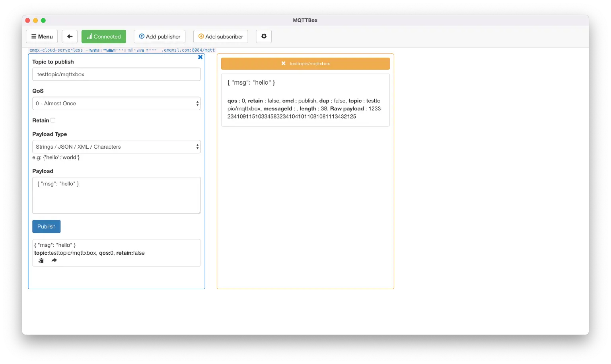
Task: Click the green Connected indicator strip
Action: [104, 36]
